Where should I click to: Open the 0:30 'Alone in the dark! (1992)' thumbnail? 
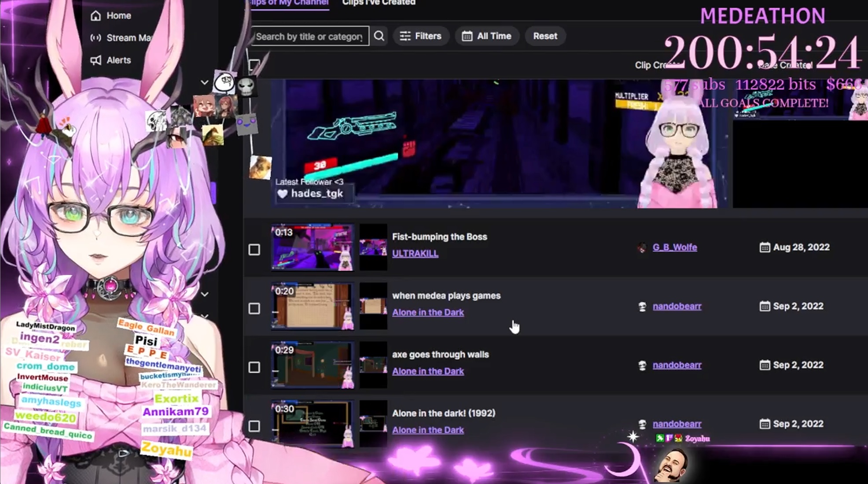313,424
